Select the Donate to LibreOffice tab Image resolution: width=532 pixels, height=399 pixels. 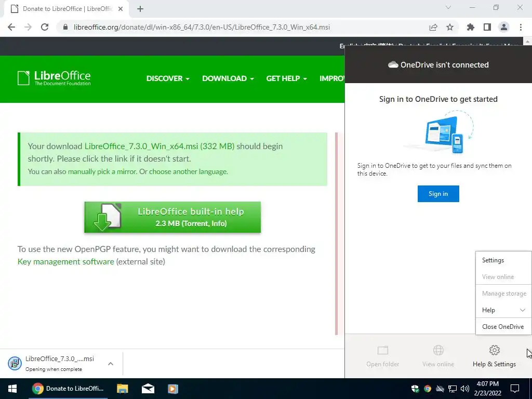pyautogui.click(x=67, y=9)
